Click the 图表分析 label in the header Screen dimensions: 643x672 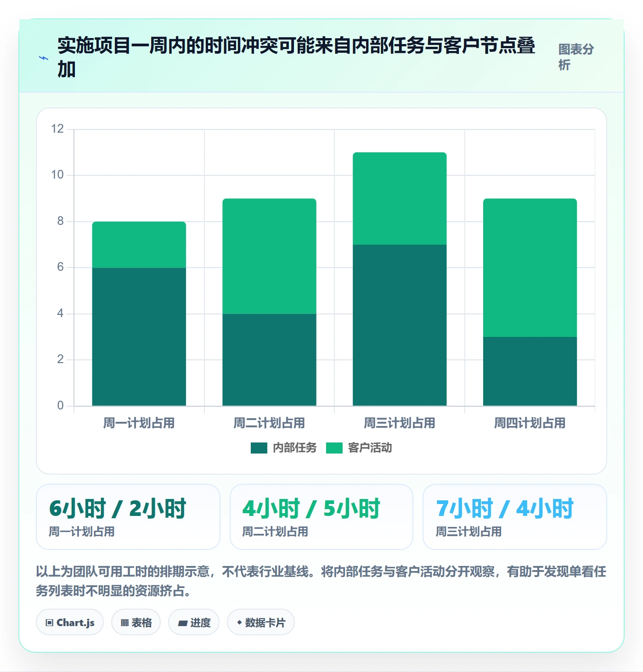(x=576, y=57)
